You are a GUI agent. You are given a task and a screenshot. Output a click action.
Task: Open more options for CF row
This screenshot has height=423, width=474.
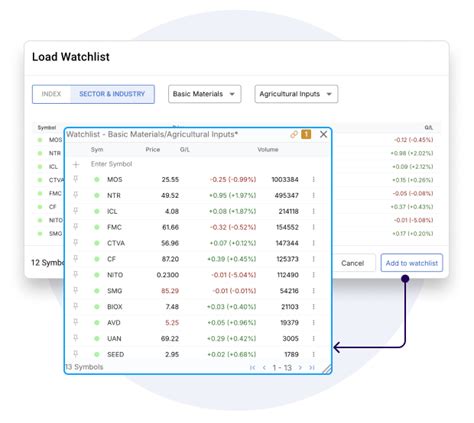[x=314, y=259]
